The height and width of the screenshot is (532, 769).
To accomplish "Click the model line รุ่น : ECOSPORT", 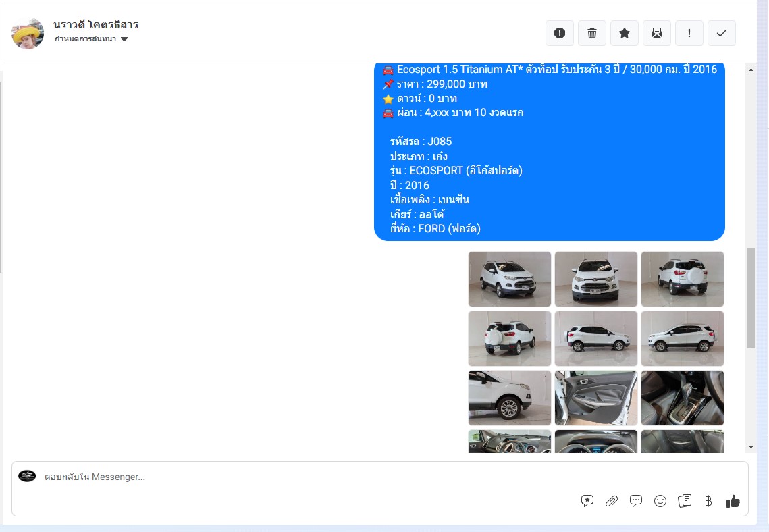I will (x=456, y=171).
